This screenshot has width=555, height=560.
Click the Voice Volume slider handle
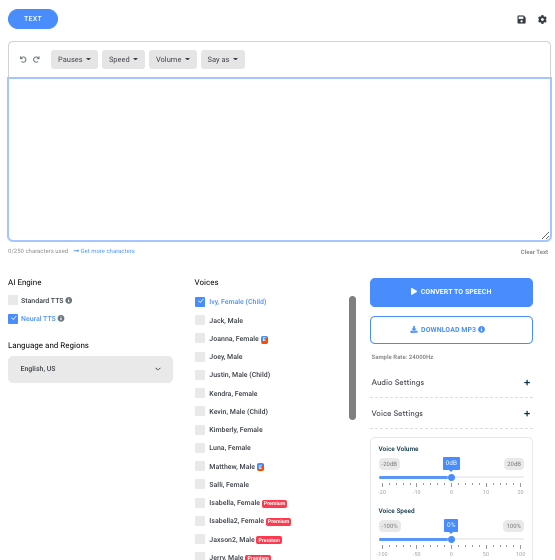451,478
